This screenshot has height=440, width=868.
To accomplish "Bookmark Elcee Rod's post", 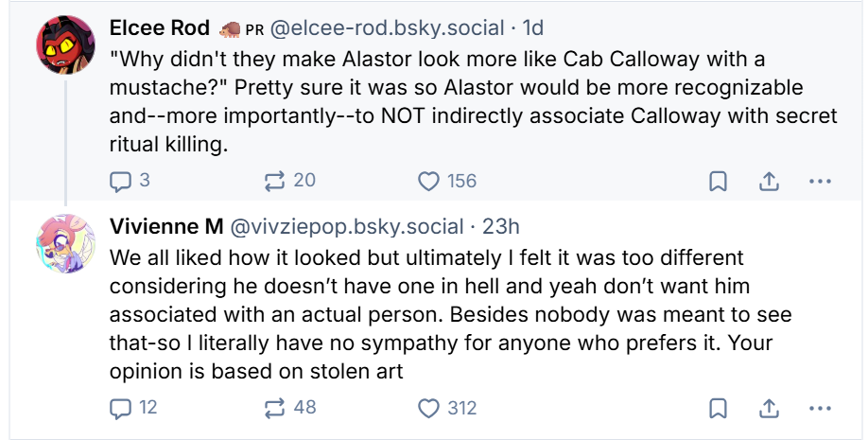I will pos(718,181).
